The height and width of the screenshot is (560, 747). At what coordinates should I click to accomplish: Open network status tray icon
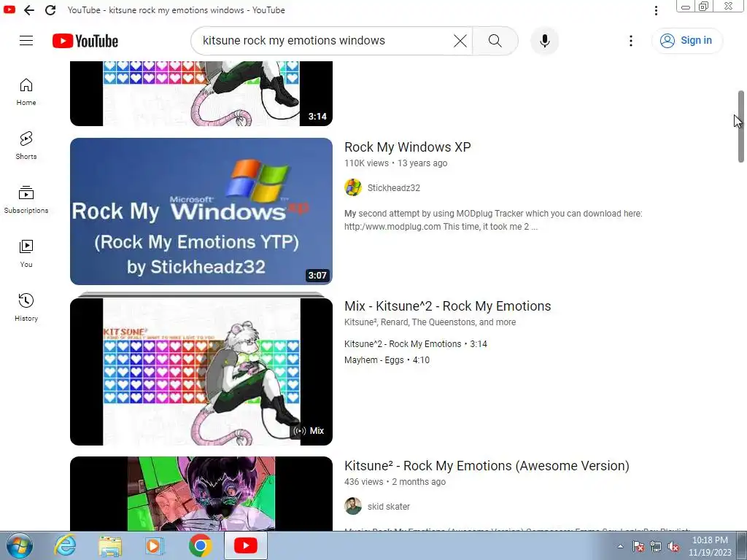(656, 546)
